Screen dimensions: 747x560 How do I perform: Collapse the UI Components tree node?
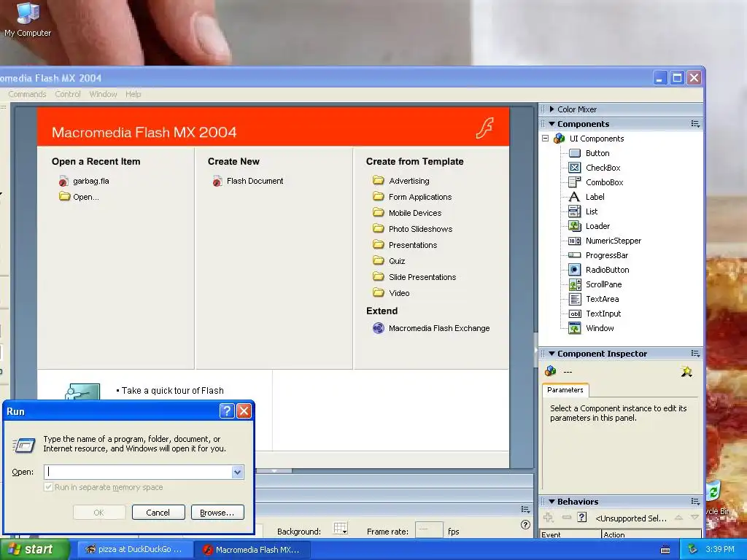[x=546, y=139]
